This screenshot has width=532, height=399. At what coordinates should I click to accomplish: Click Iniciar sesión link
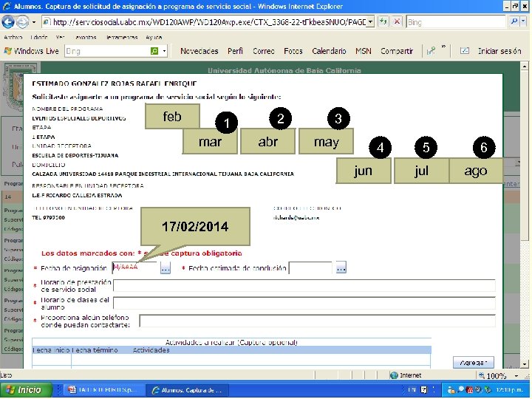[499, 51]
